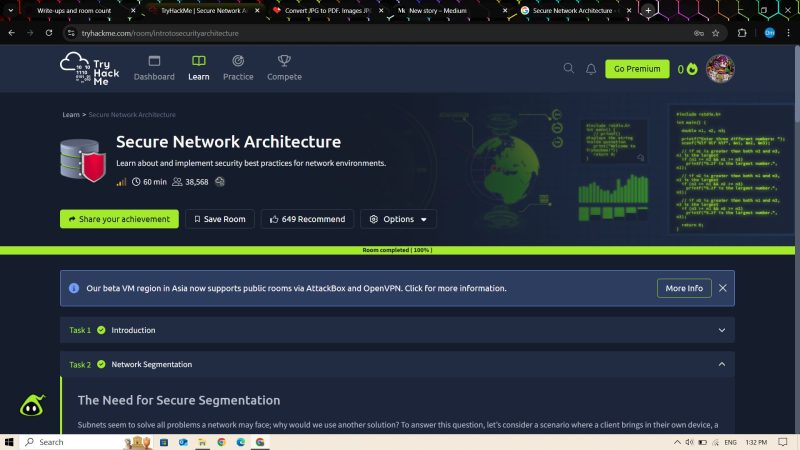Open the browser extensions icon
800x450 pixels.
[742, 33]
